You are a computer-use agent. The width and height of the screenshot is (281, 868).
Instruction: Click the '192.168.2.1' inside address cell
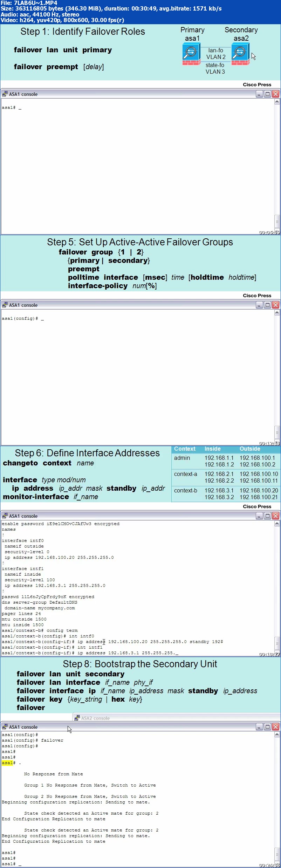click(219, 474)
